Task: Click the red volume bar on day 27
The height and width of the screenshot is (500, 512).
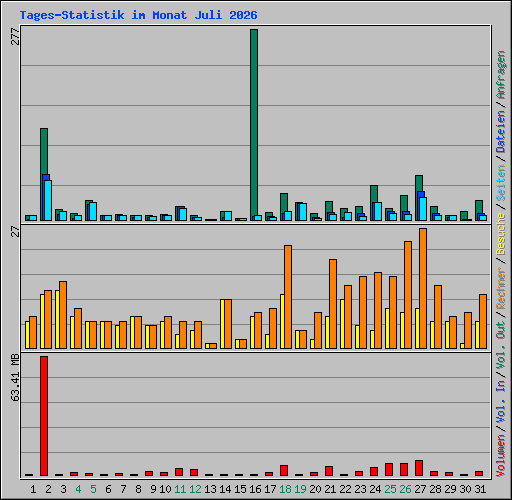Action: point(419,468)
